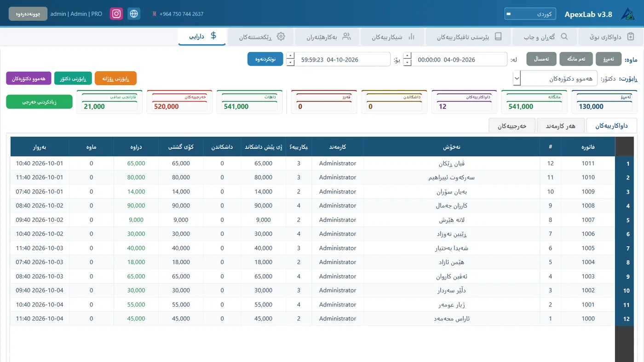Decrement the end date (بۆ) spinner down arrow
Image resolution: width=644 pixels, height=362 pixels.
290,62
